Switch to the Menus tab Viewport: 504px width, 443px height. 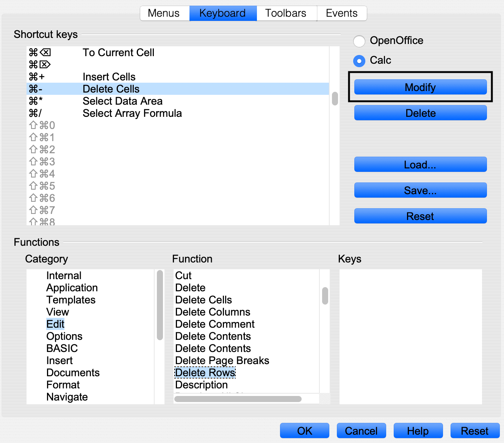(x=164, y=13)
